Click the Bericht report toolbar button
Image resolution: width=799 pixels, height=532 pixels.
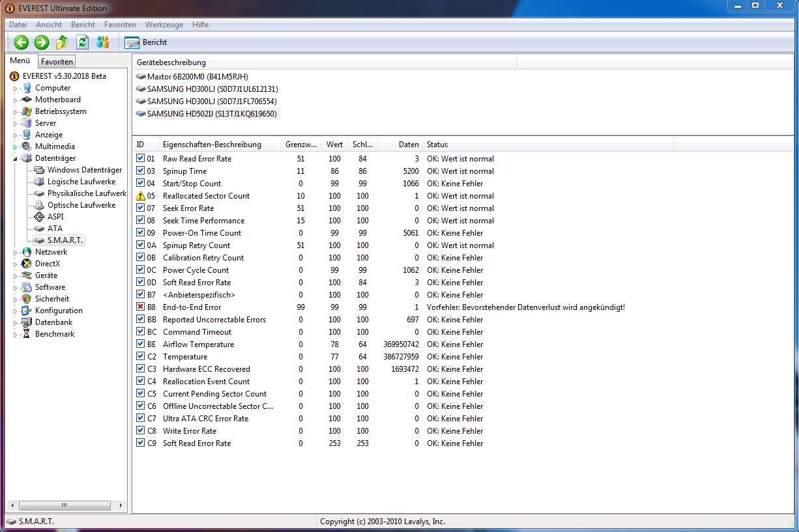click(x=146, y=42)
